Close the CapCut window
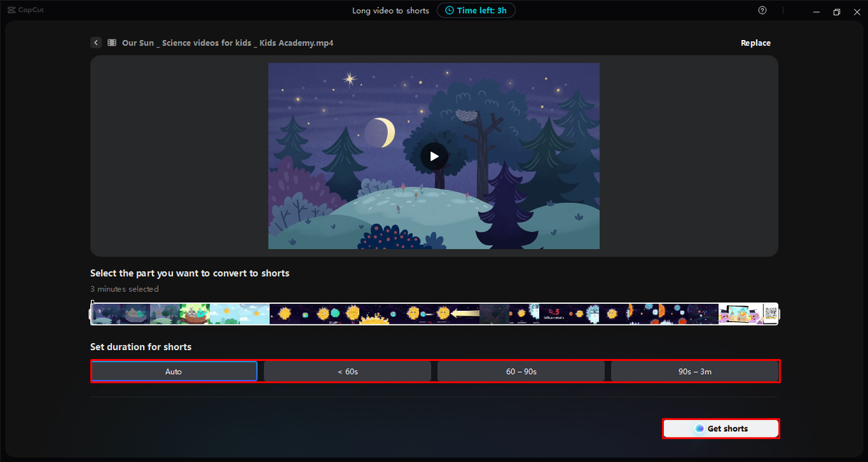868x462 pixels. click(x=856, y=12)
